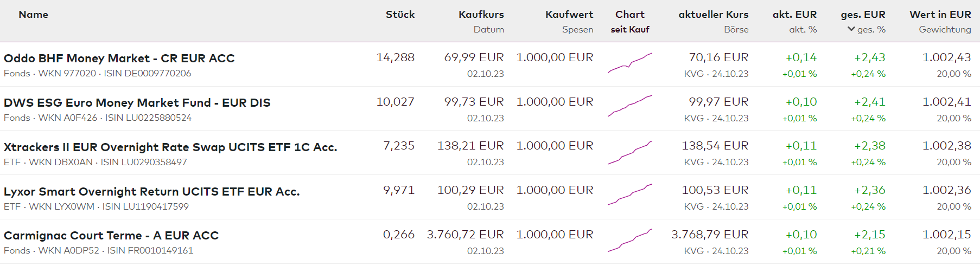The width and height of the screenshot is (980, 266).
Task: Open Carmignac Court Terme fund page
Action: coord(111,236)
